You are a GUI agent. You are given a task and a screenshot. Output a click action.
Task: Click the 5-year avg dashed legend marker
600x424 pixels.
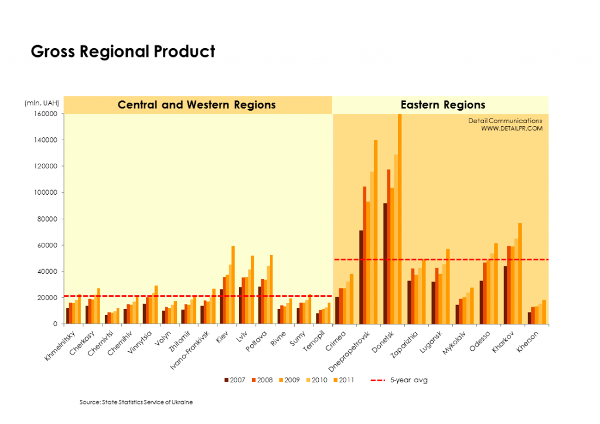click(x=377, y=381)
